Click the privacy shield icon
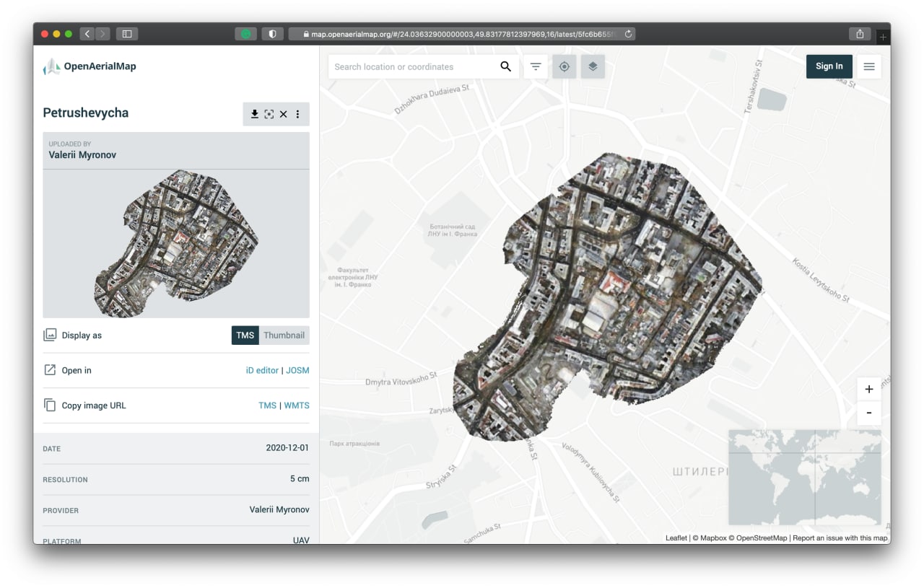This screenshot has height=588, width=924. click(272, 34)
